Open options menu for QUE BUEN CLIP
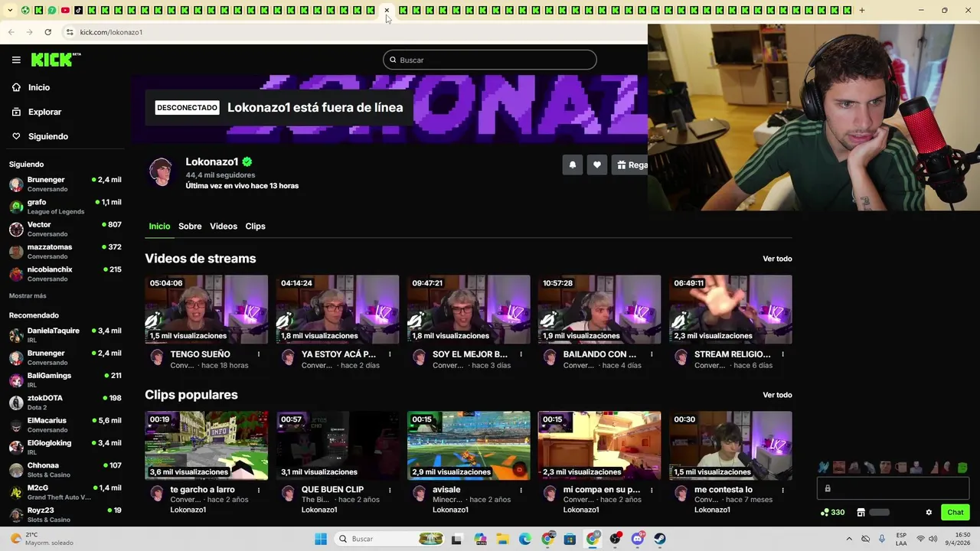 [x=390, y=490]
